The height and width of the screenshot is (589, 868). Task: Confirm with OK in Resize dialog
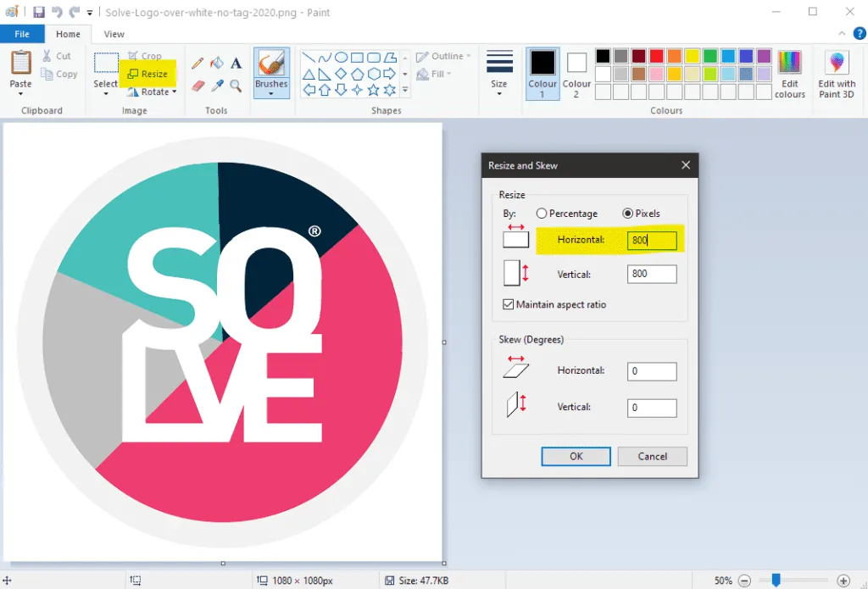[x=576, y=456]
